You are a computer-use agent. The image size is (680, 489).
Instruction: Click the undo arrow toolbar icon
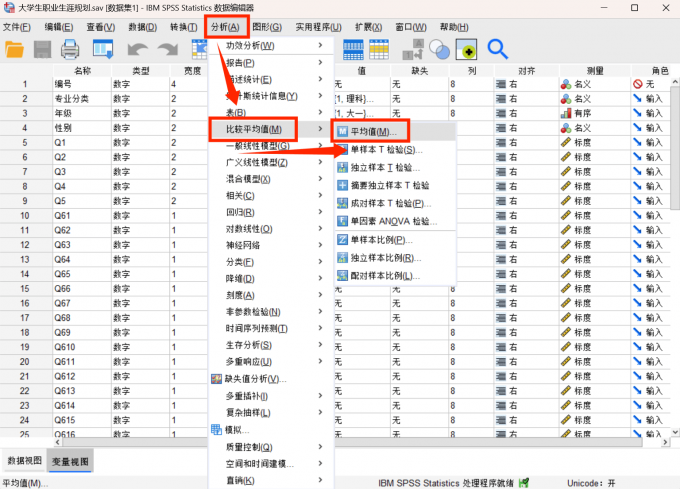pos(137,49)
